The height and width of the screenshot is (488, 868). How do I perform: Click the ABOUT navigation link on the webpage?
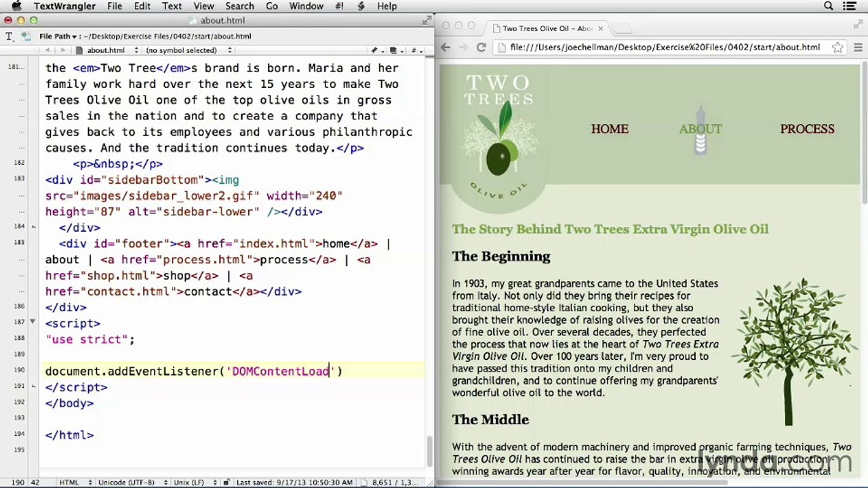coord(701,129)
